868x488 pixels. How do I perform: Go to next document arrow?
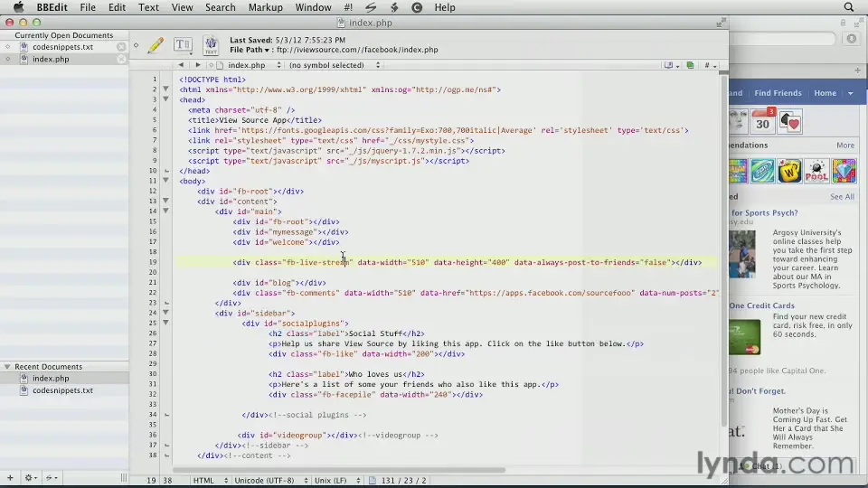click(x=198, y=65)
